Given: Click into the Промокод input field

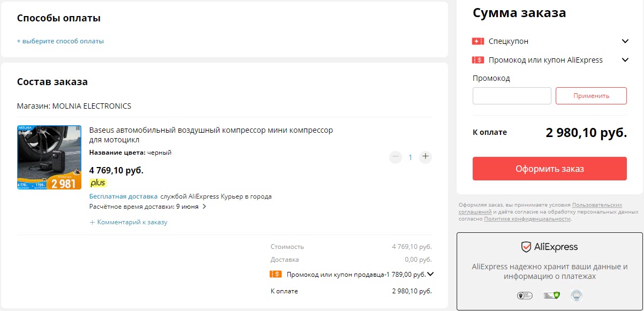Looking at the screenshot, I should click(x=512, y=96).
